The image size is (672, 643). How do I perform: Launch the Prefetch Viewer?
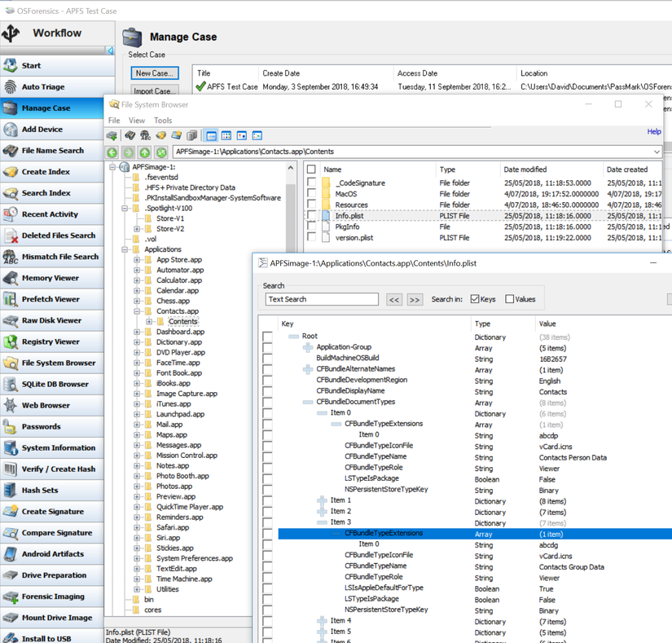(x=52, y=299)
